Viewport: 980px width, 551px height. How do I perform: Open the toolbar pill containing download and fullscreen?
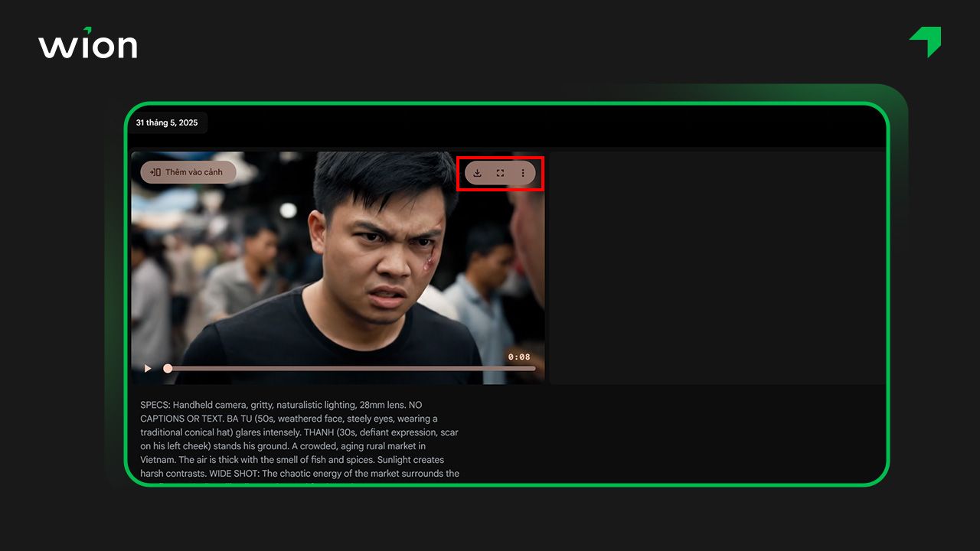pos(500,173)
